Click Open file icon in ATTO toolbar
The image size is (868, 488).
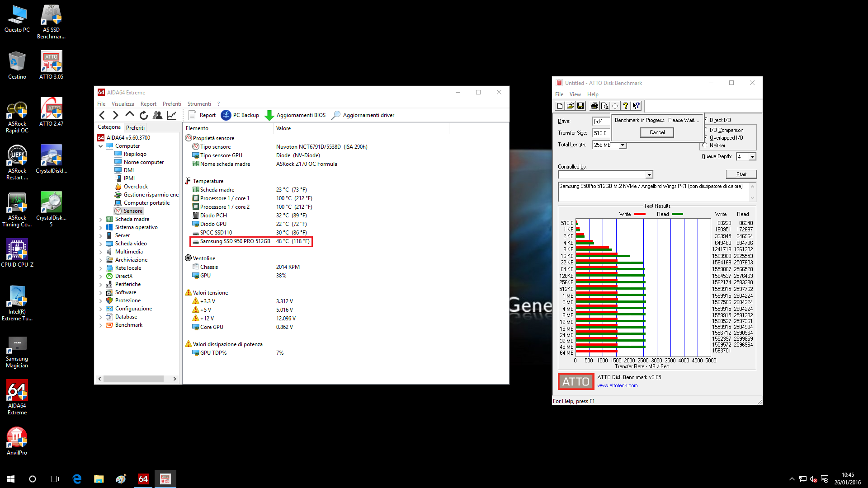(571, 106)
